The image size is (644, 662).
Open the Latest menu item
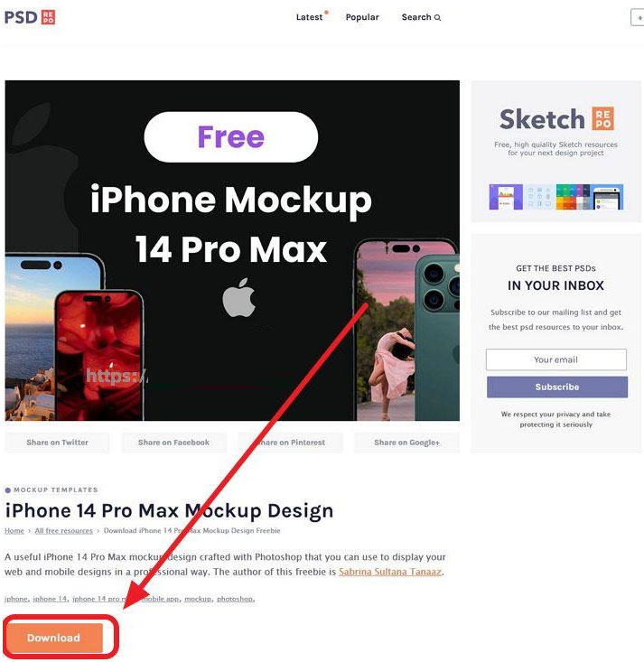pyautogui.click(x=309, y=17)
